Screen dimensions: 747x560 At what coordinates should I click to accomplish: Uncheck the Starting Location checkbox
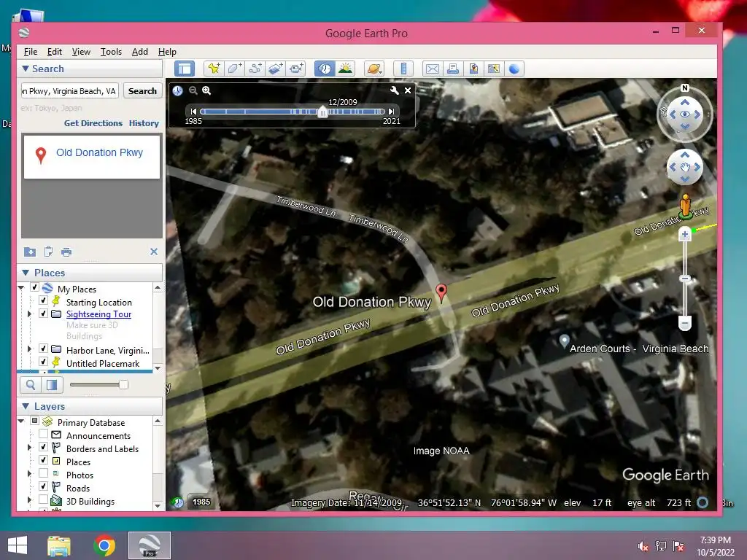tap(43, 300)
